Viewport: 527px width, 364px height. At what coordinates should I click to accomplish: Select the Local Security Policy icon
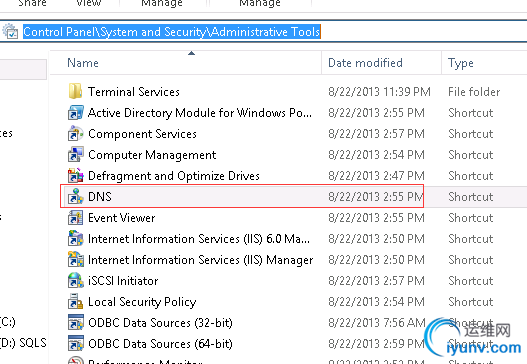(75, 301)
